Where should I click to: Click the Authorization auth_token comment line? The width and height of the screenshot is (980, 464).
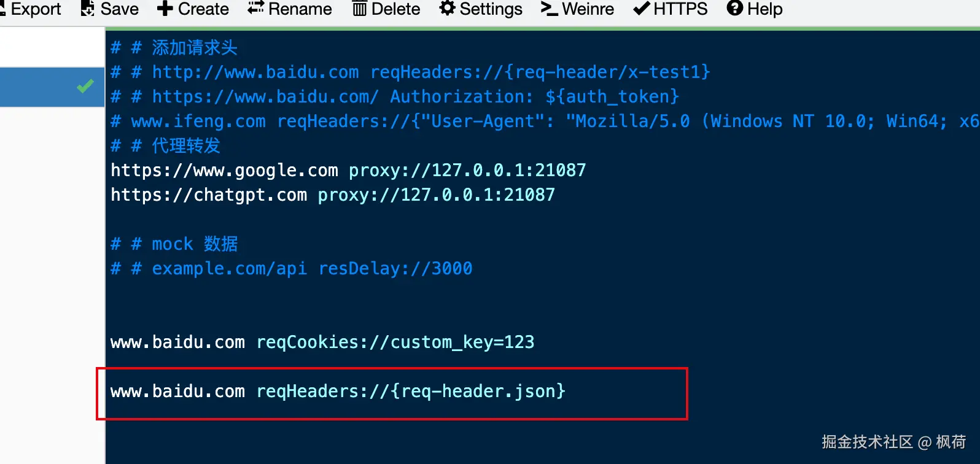coord(394,96)
